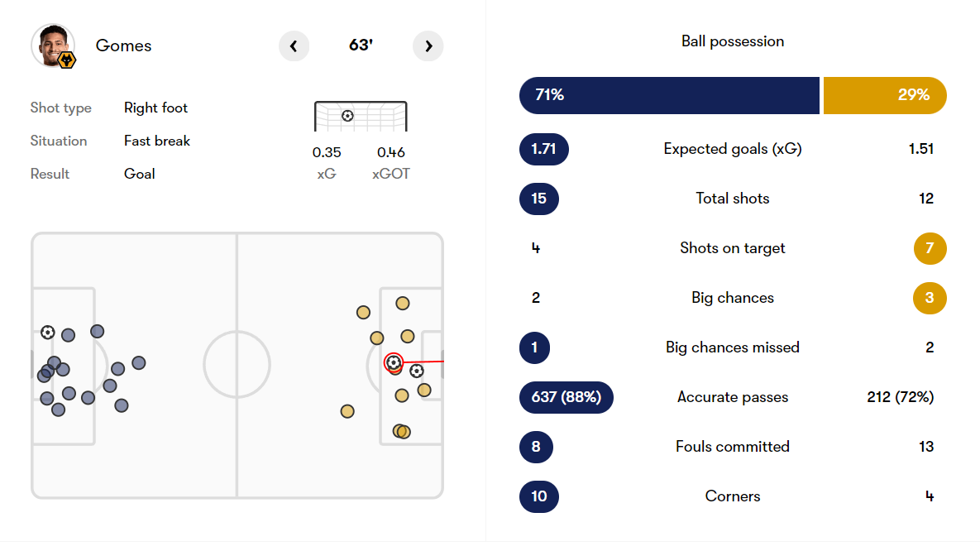Select the goal ball icon in the left penalty area
The height and width of the screenshot is (551, 980).
point(47,332)
